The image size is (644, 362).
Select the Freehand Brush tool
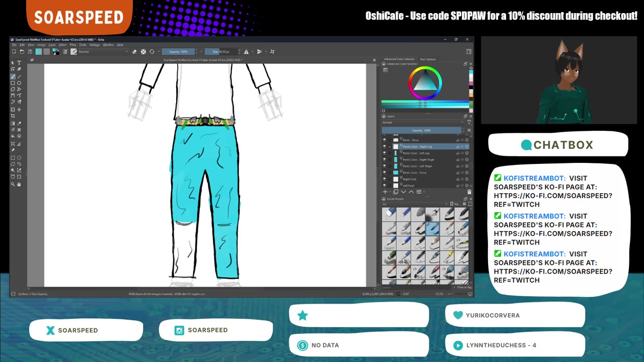point(13,76)
